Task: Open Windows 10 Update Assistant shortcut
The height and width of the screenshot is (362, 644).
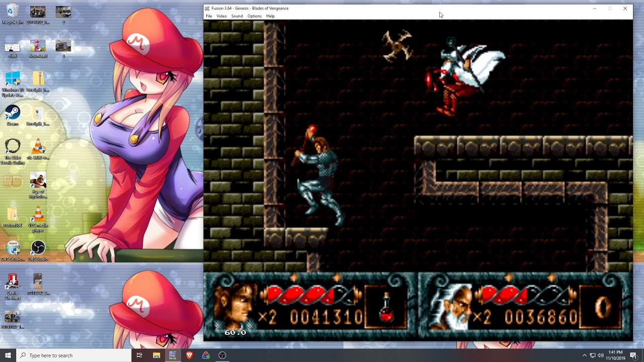Action: tap(13, 84)
